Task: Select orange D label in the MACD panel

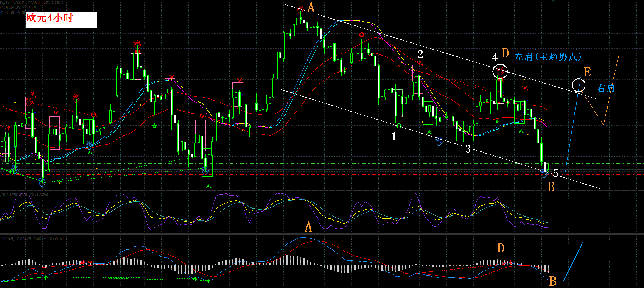Action: click(501, 248)
